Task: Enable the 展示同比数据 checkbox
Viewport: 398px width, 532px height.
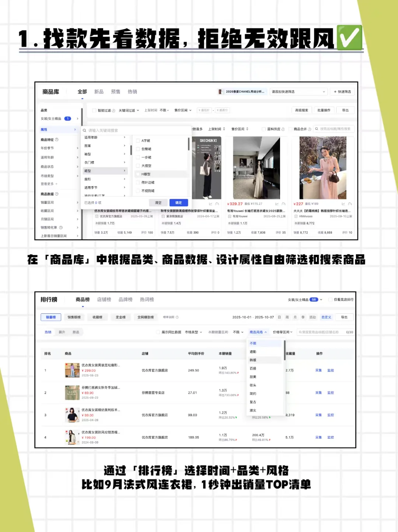Action: (x=158, y=331)
